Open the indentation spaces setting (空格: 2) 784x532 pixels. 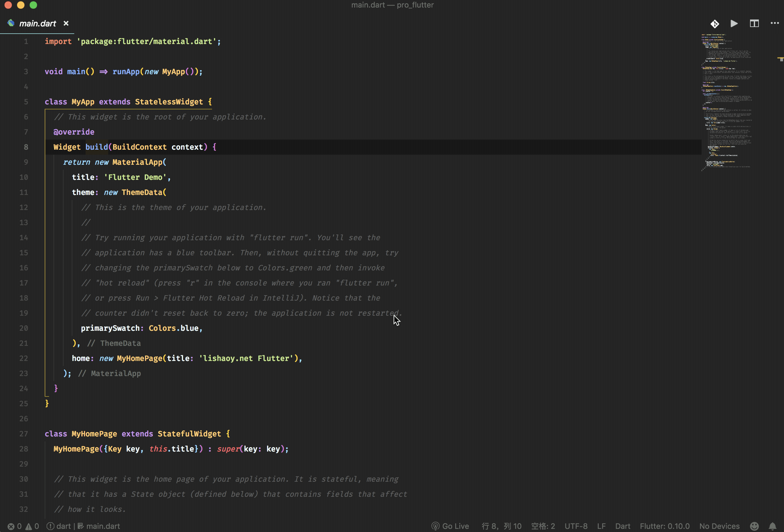[543, 526]
